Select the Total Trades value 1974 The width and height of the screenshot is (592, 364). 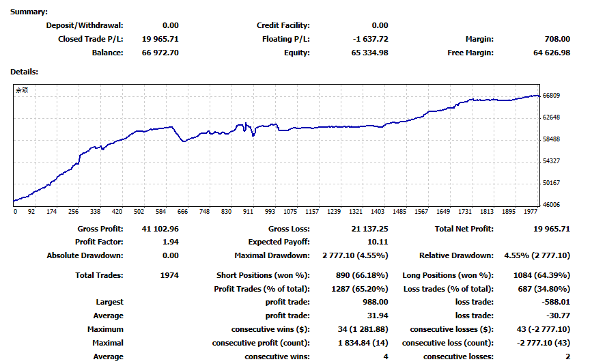pyautogui.click(x=169, y=275)
